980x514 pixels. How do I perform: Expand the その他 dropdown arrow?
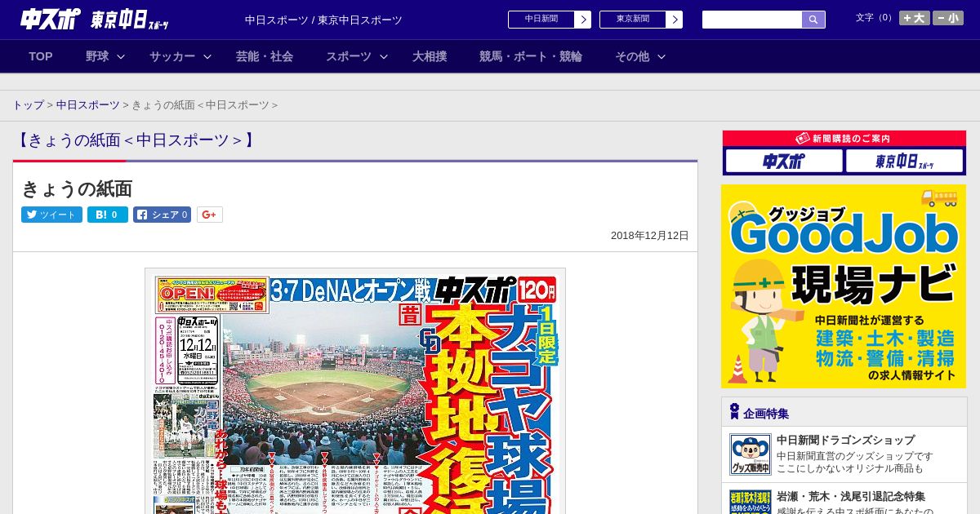coord(661,56)
